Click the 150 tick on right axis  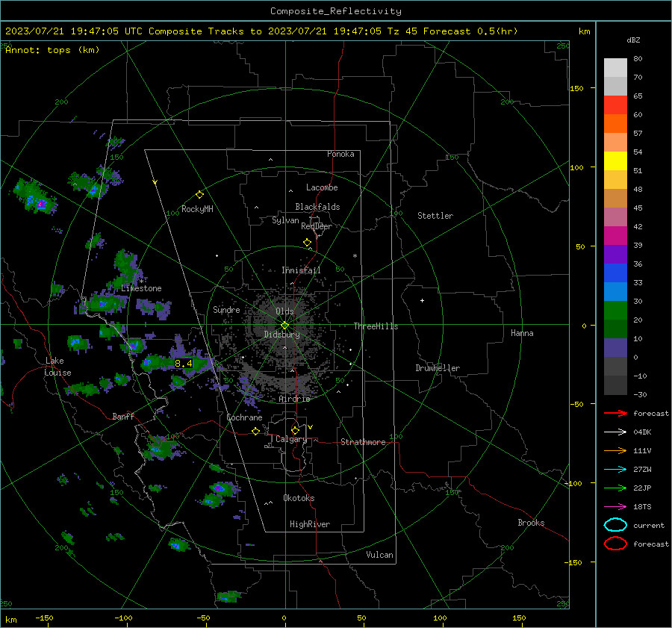pos(577,88)
